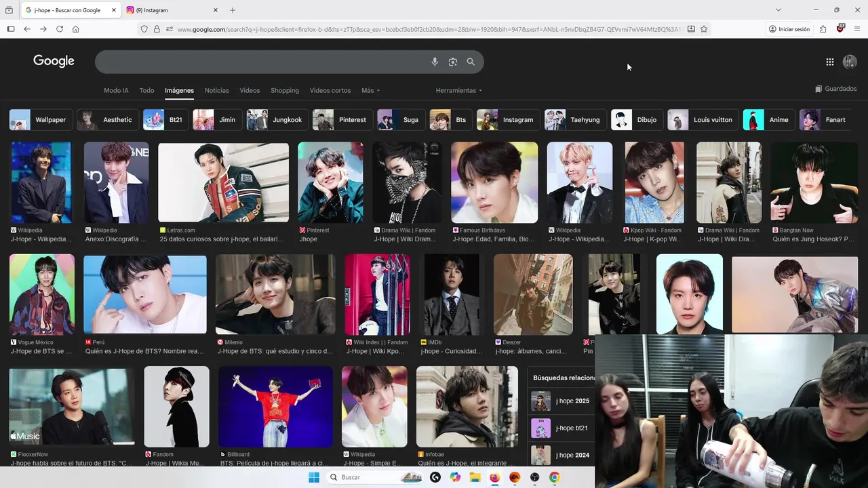Submit search with the magnifier icon
The image size is (868, 488).
coord(471,62)
